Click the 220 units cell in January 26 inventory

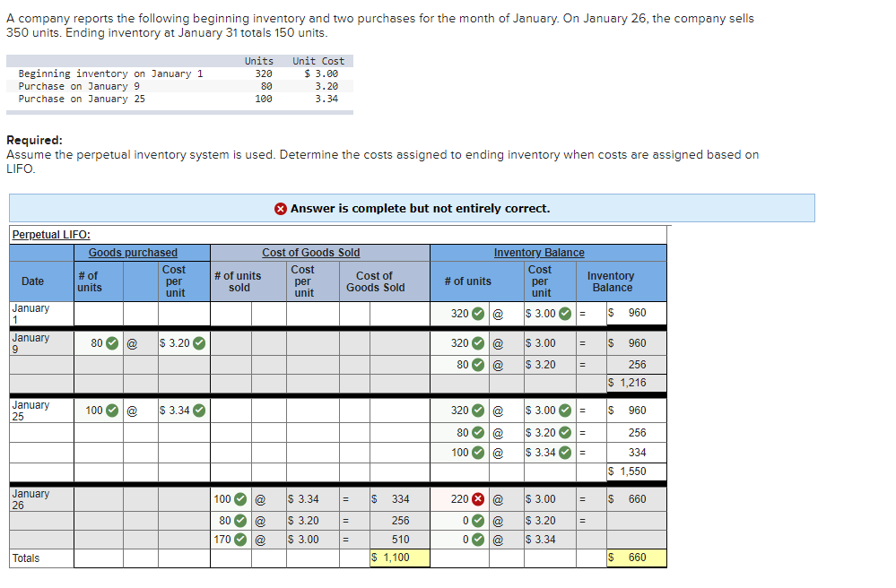point(459,499)
